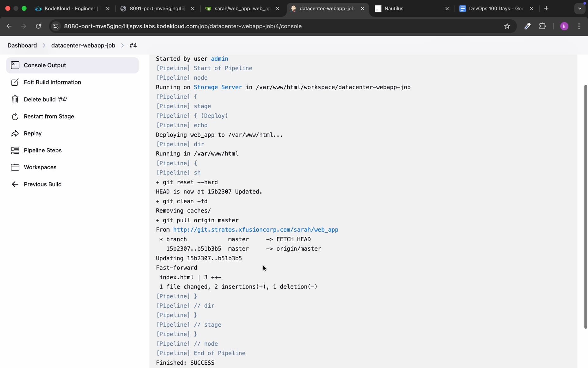
Task: Click the git.stratos.xfusioncorp.com repository link
Action: click(x=255, y=230)
